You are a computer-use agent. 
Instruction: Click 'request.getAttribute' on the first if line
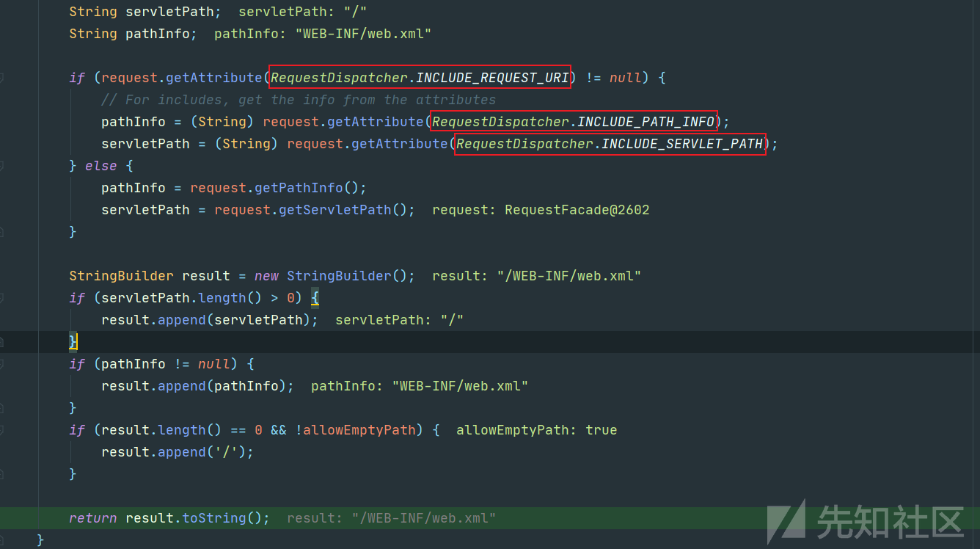tap(182, 78)
